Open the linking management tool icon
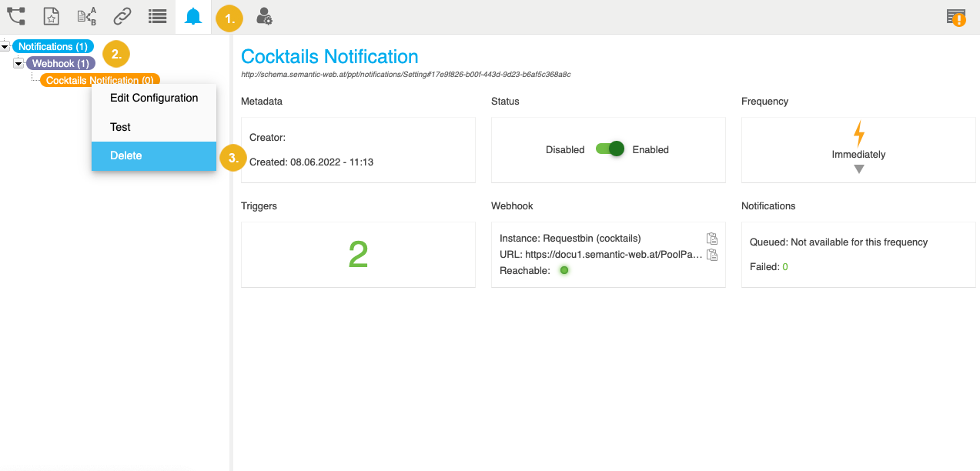The width and height of the screenshot is (980, 471). [x=121, y=15]
